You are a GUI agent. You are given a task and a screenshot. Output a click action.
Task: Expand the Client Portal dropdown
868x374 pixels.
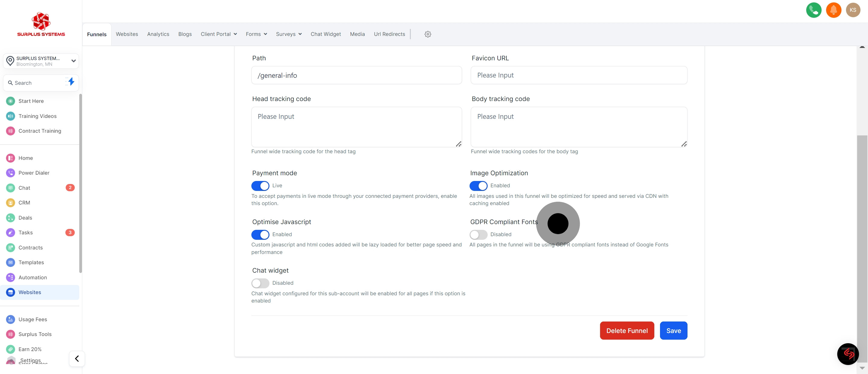pos(219,34)
